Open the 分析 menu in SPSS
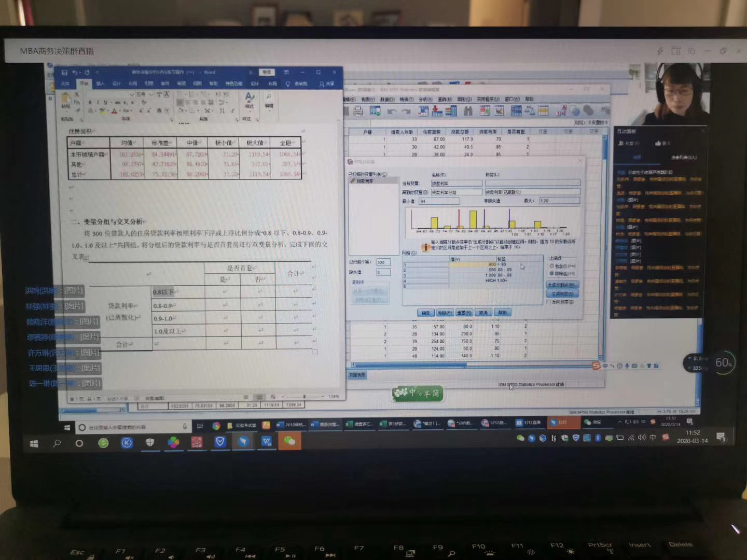The image size is (747, 560). point(425,99)
